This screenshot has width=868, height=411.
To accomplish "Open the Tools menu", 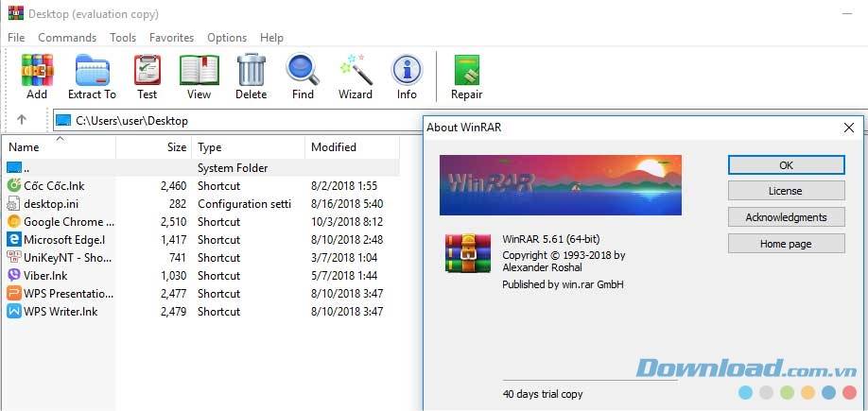I will tap(123, 38).
